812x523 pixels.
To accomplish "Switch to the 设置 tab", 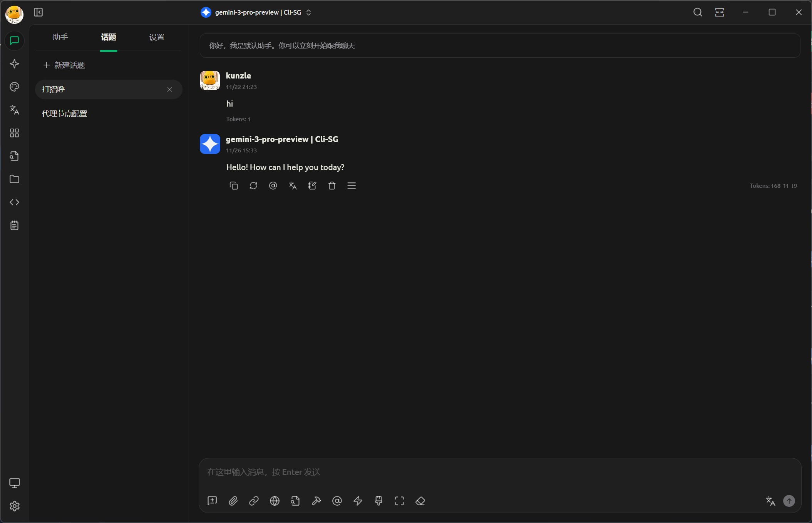I will [x=157, y=37].
